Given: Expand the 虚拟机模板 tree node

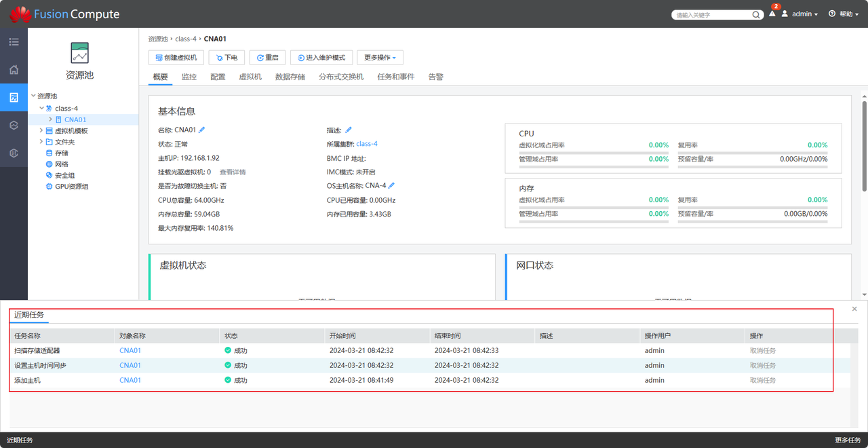Looking at the screenshot, I should [x=41, y=130].
